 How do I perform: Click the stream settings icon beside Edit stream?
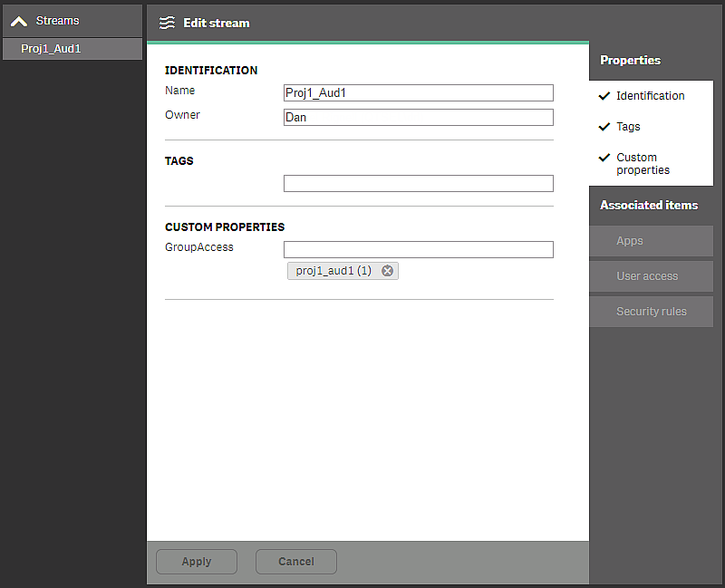tap(167, 23)
